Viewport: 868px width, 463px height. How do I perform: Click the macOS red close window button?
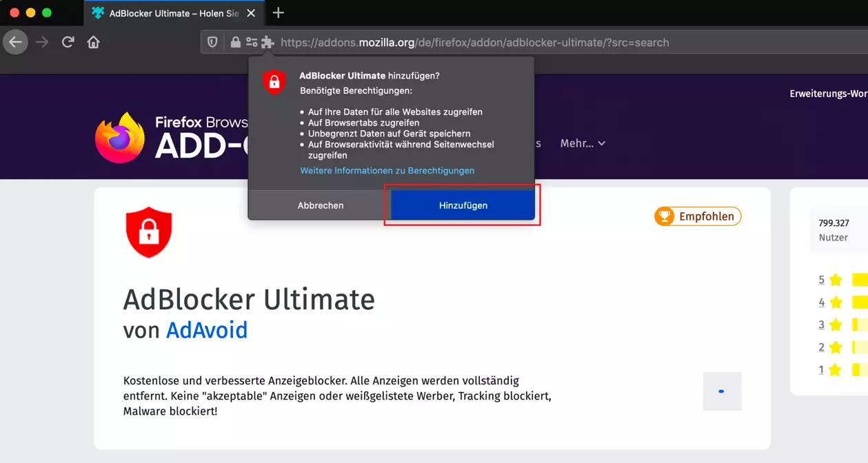(14, 13)
